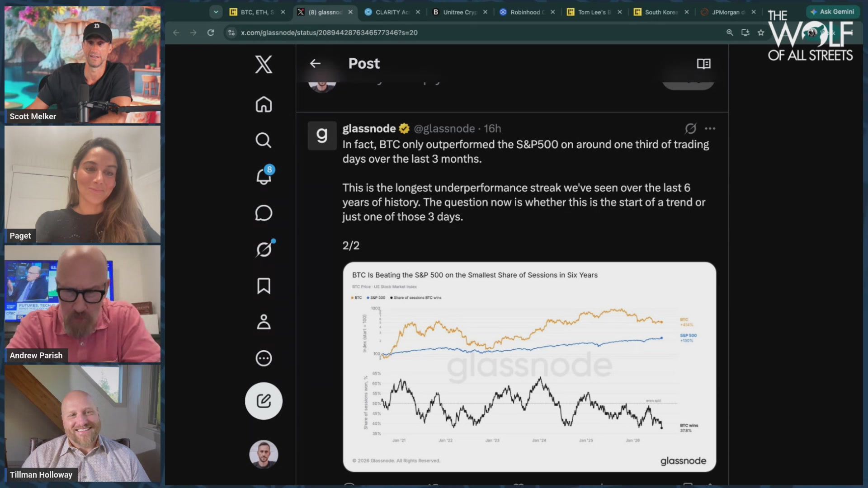Open the More circle icon in sidebar

pyautogui.click(x=264, y=358)
